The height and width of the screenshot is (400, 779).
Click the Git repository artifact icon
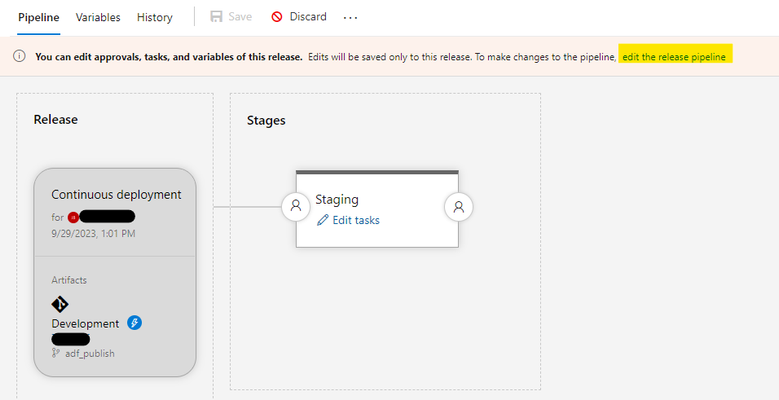pyautogui.click(x=60, y=304)
